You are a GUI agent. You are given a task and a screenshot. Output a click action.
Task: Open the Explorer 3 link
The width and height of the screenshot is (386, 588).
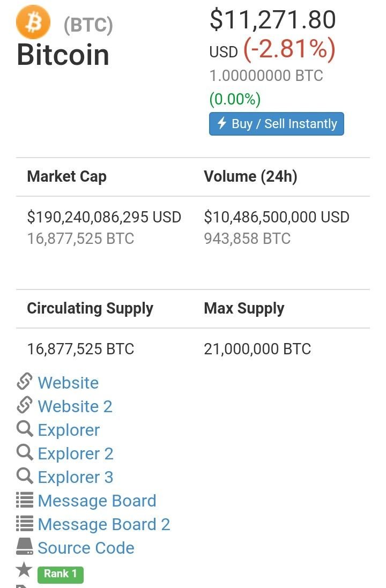point(76,478)
